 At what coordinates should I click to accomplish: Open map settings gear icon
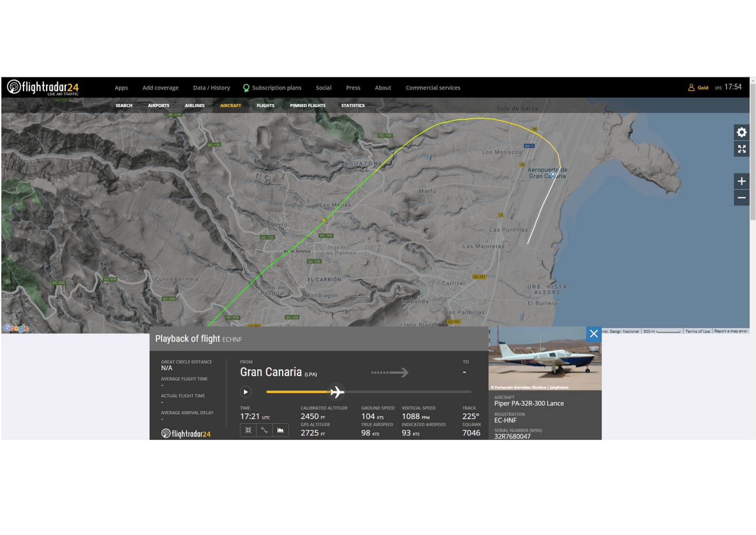tap(741, 132)
